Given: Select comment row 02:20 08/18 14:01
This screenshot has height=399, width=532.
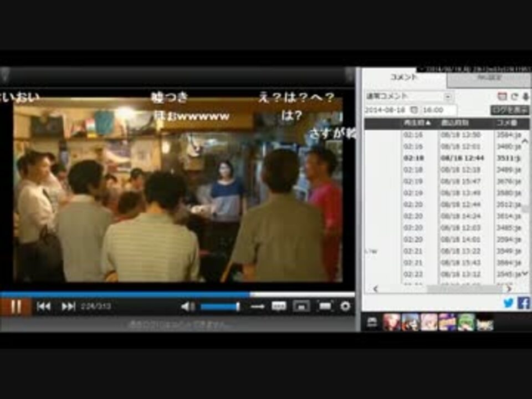Looking at the screenshot, I should [443, 239].
